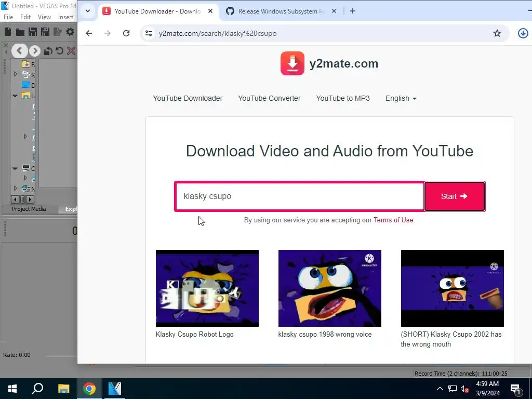Click the Chrome address bar URL
This screenshot has height=399, width=532.
[218, 33]
